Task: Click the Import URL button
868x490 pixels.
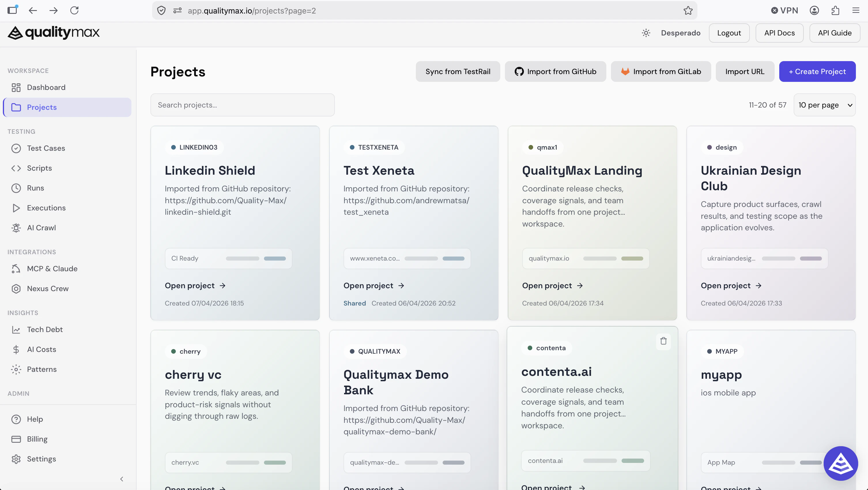Action: 745,71
